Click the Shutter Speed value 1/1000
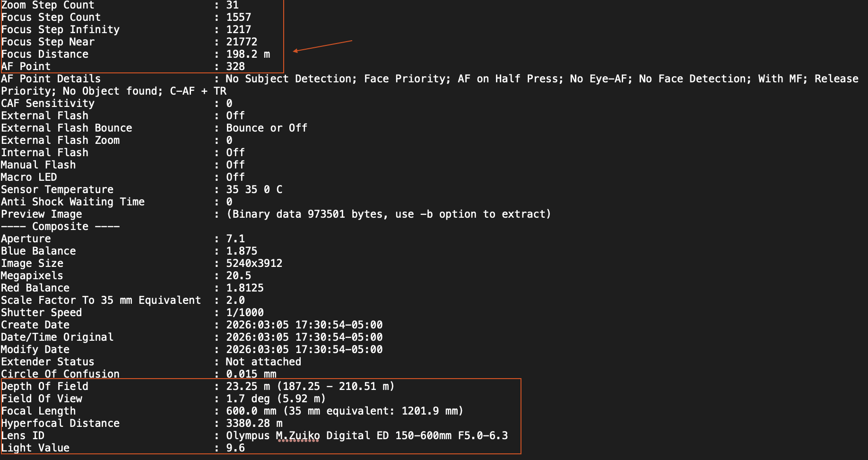 tap(244, 313)
